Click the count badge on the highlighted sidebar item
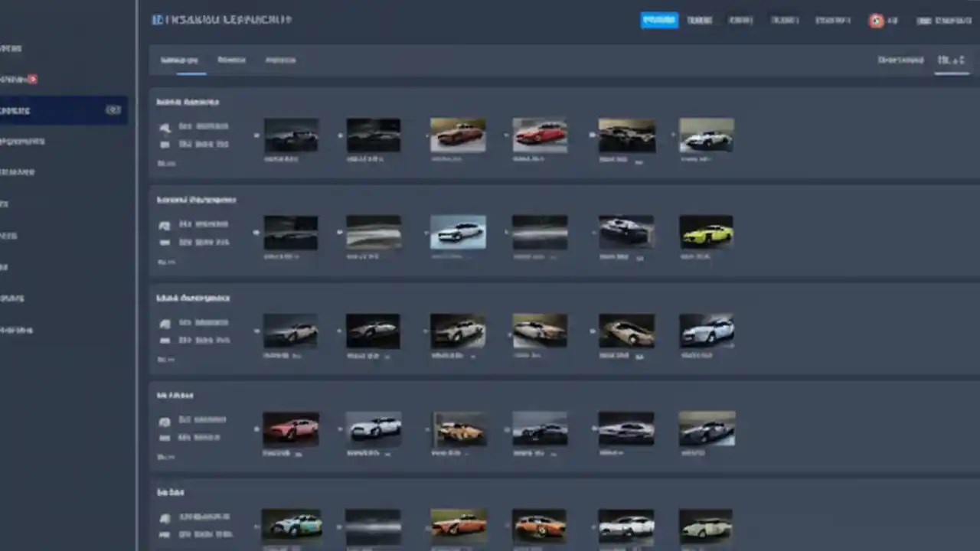The width and height of the screenshot is (980, 551). (x=113, y=110)
